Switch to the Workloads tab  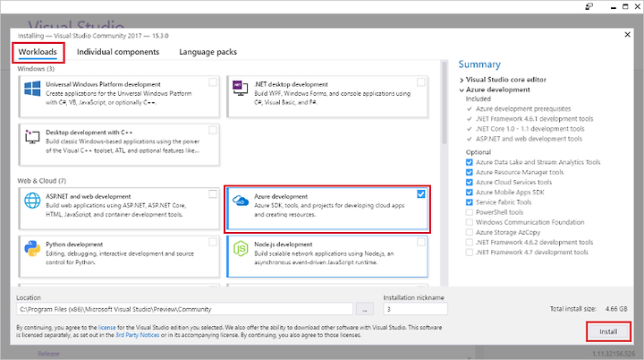(38, 52)
